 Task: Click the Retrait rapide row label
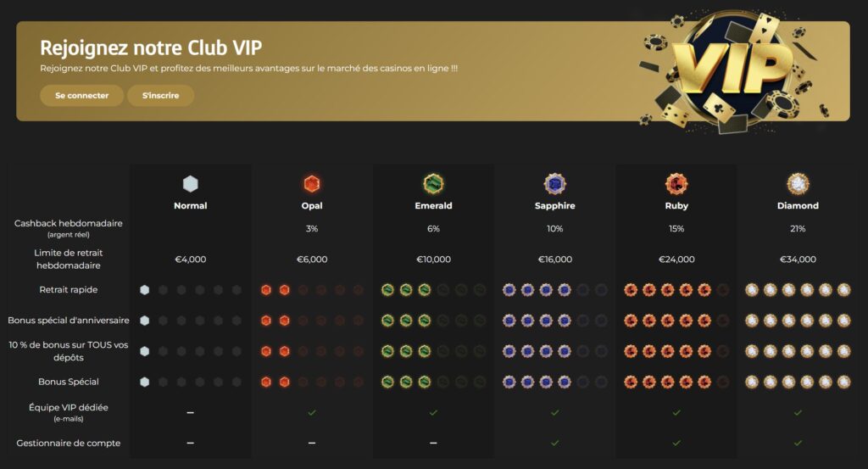tap(68, 289)
